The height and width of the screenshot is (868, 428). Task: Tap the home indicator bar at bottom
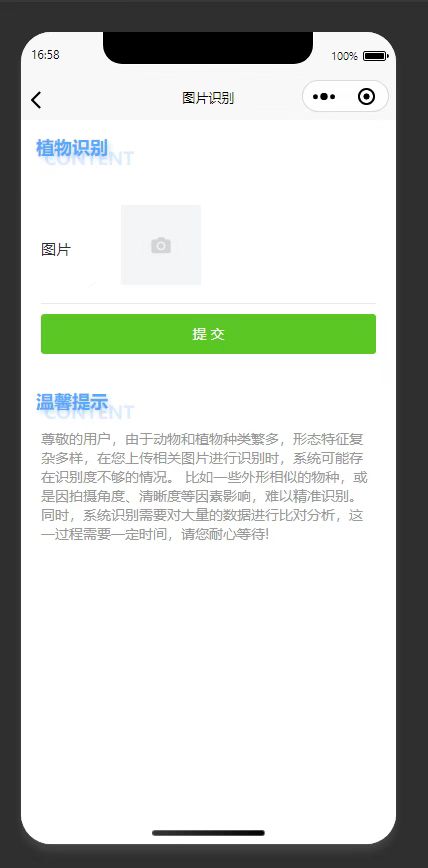(x=208, y=833)
